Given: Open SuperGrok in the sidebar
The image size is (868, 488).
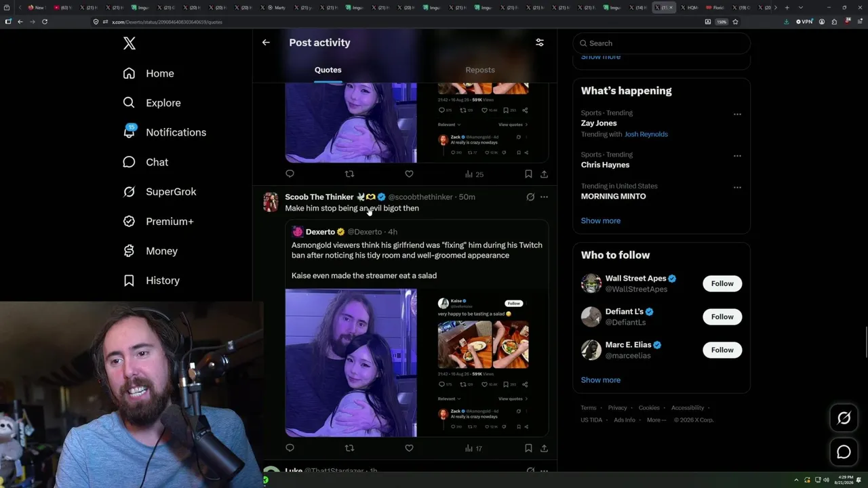Looking at the screenshot, I should click(x=159, y=192).
